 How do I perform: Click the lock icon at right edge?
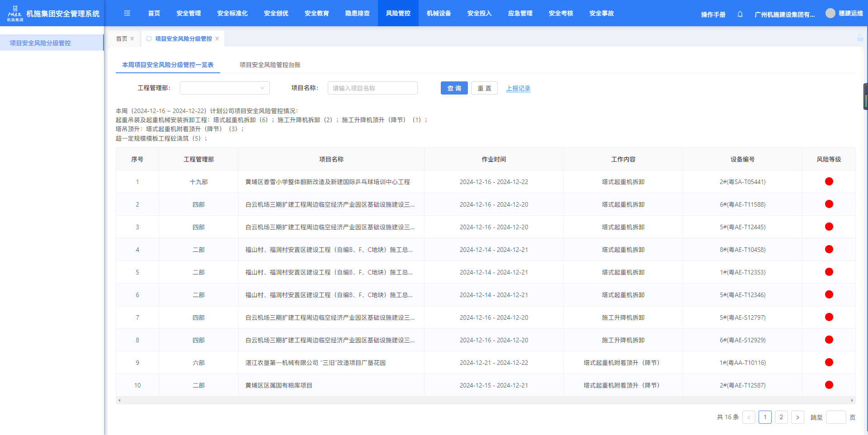(x=860, y=38)
